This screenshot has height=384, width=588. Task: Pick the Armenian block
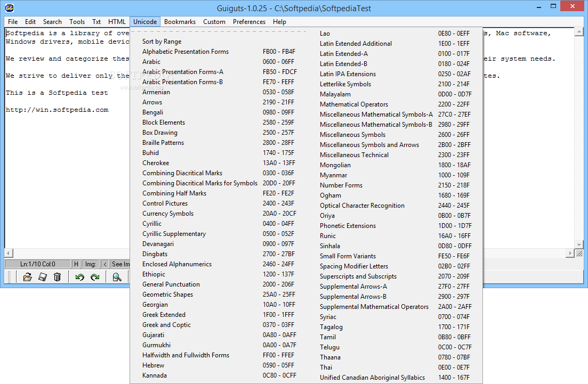[220, 92]
